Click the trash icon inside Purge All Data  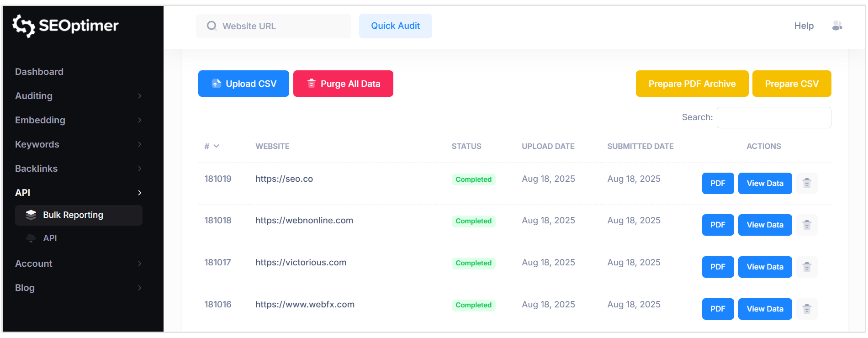click(x=312, y=84)
